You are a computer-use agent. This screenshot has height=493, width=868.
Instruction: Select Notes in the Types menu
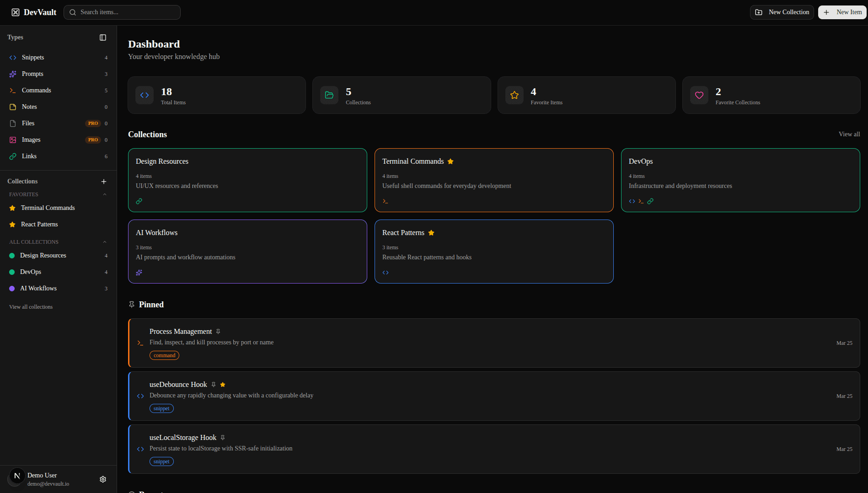[x=29, y=107]
